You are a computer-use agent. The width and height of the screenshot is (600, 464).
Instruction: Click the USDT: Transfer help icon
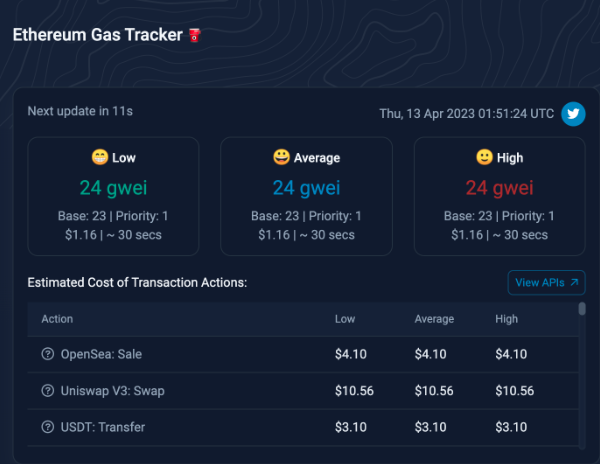47,427
